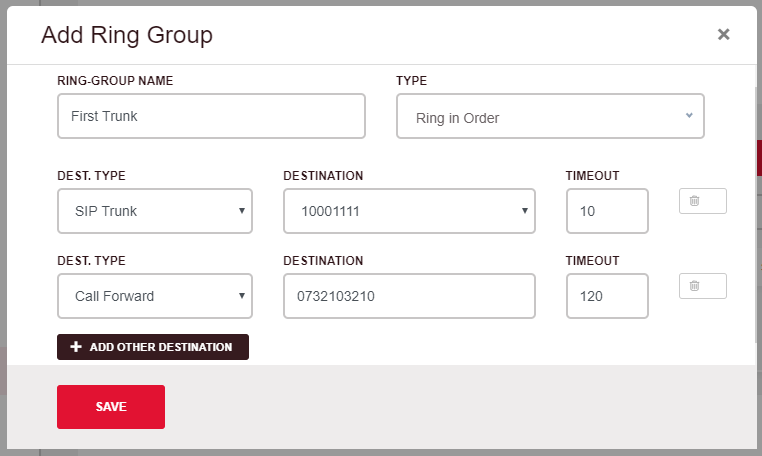Delete the Call Forward destination row

click(702, 286)
